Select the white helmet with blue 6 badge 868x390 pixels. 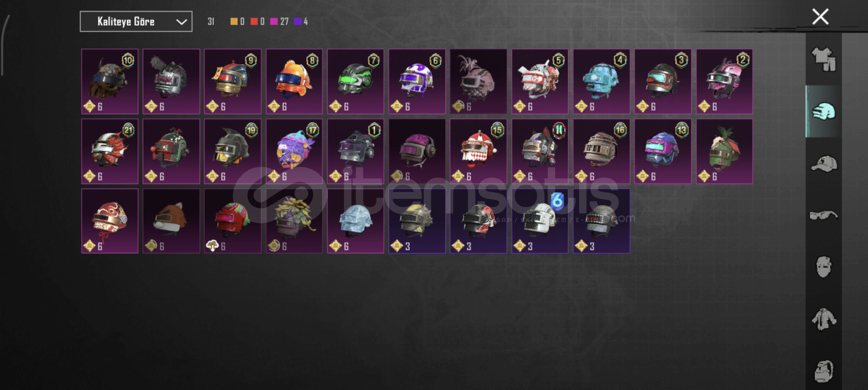(540, 221)
